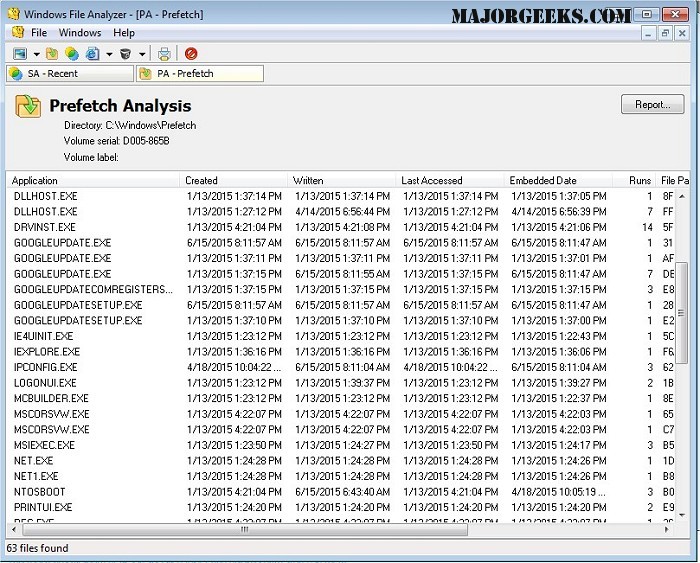Click the list's vertical scrollbar down arrow
This screenshot has width=700, height=563.
coord(682,515)
